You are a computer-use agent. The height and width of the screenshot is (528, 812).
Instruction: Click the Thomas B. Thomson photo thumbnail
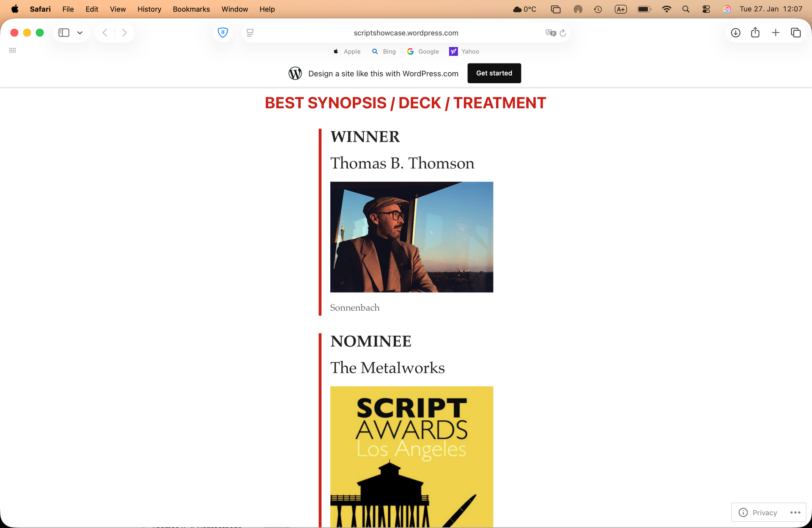point(411,237)
